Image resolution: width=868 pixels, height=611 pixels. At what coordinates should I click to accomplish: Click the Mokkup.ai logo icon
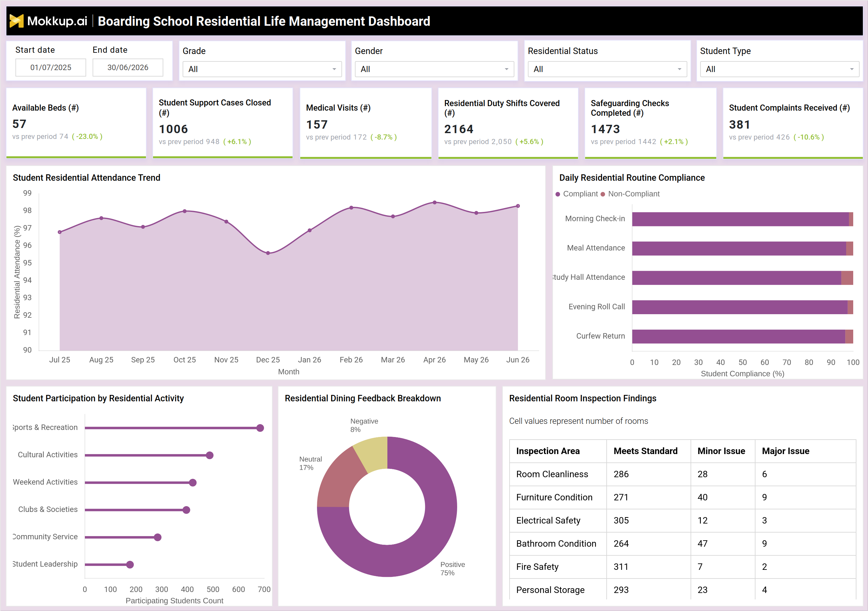[x=16, y=21]
